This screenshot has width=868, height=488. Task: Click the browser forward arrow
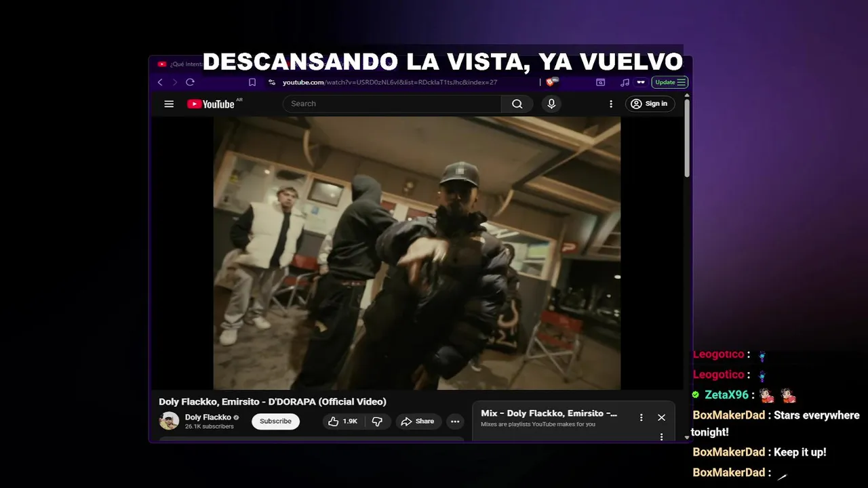pos(174,82)
